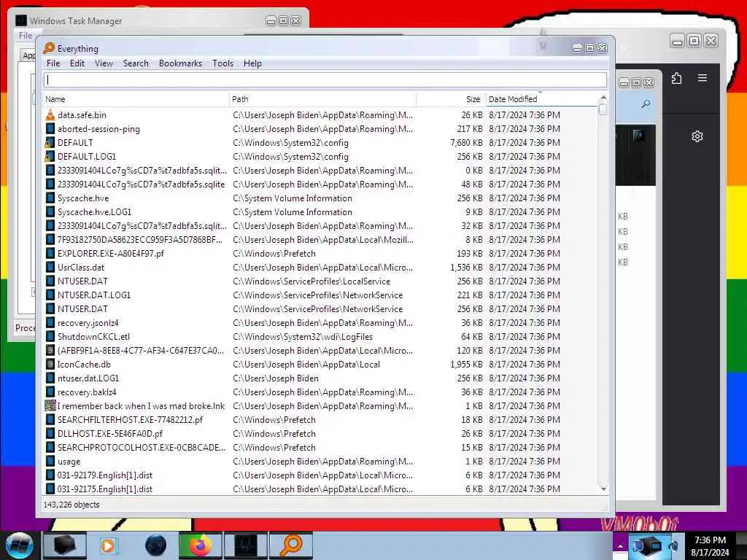Open the Windows Start menu orb
Screen dimensions: 747x560
(x=19, y=545)
